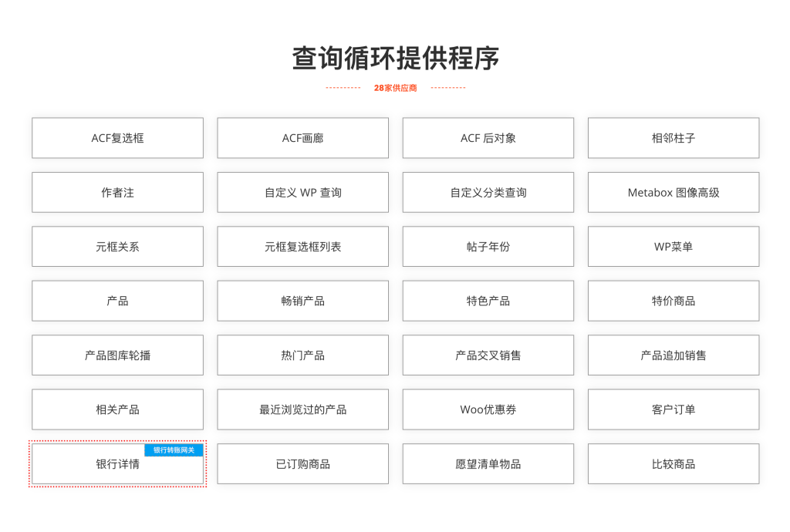Open the WP菜单 provider

[x=673, y=247]
